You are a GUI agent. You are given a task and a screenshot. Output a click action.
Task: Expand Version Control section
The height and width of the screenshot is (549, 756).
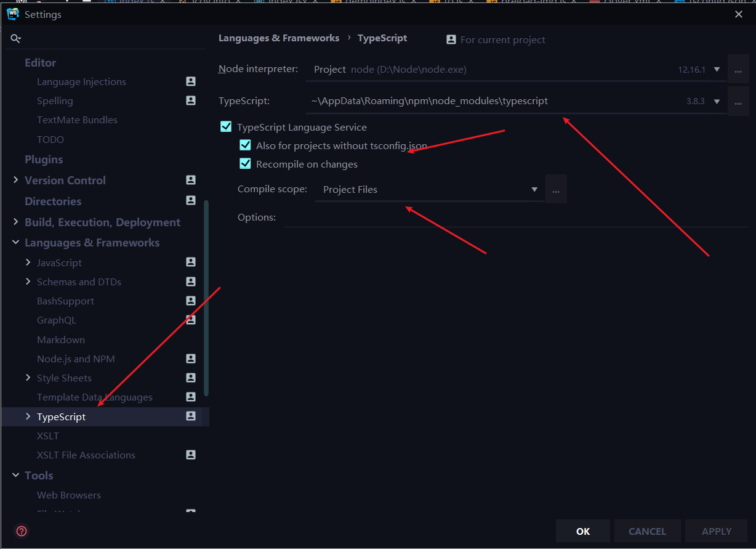[15, 180]
